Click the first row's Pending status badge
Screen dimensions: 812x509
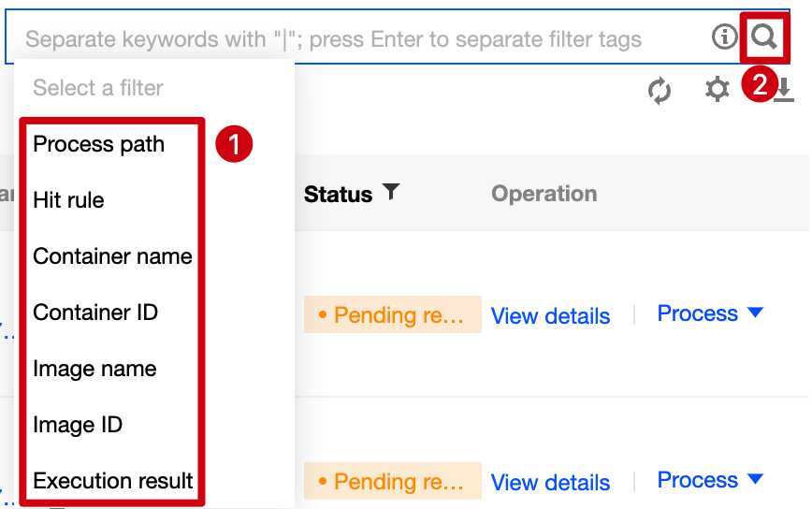[x=392, y=315]
